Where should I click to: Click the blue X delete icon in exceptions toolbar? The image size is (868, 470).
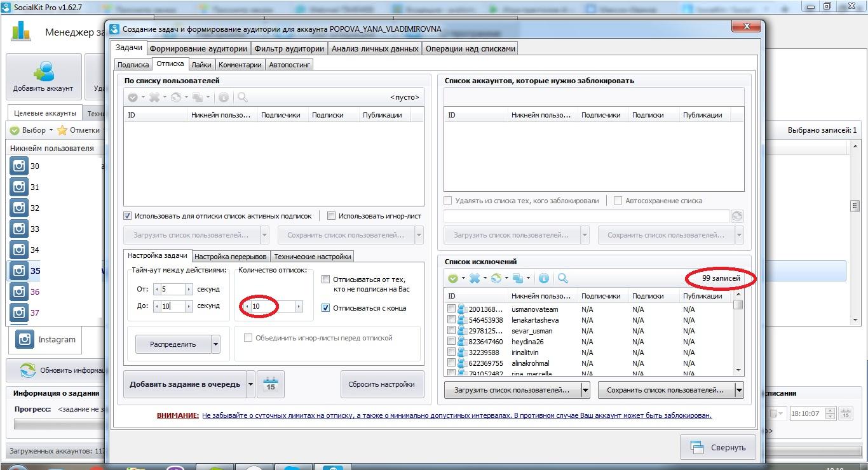(474, 278)
